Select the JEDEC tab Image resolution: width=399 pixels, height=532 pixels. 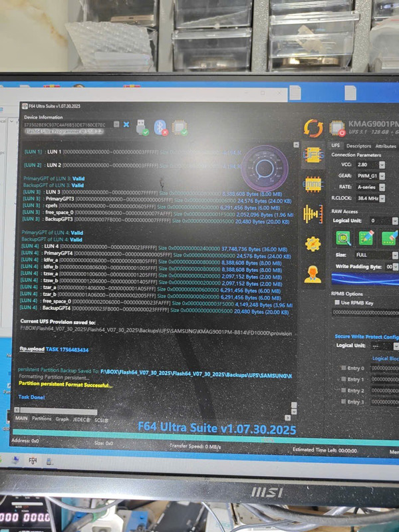pyautogui.click(x=81, y=420)
